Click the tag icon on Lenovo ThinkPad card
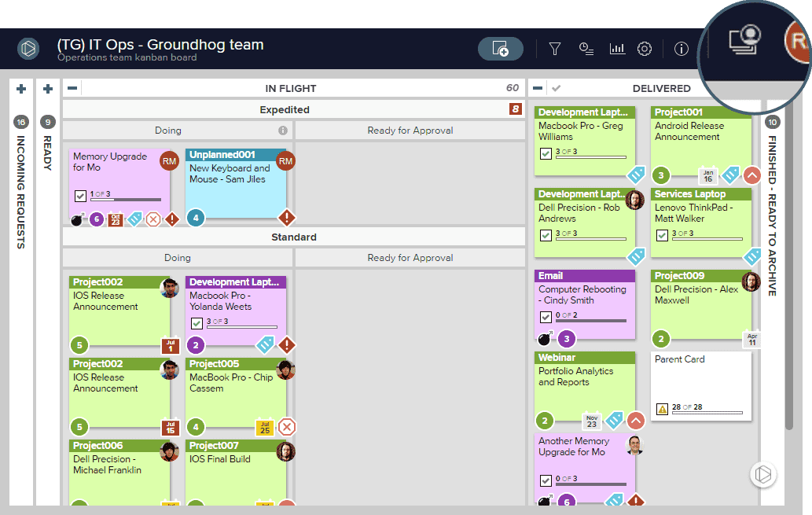The height and width of the screenshot is (515, 812). click(x=752, y=256)
